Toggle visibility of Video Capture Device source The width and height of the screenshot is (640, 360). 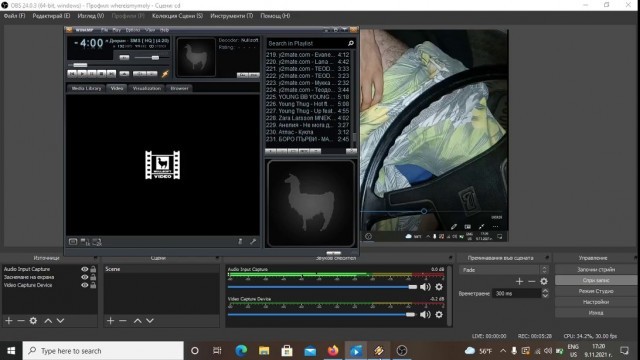84,285
